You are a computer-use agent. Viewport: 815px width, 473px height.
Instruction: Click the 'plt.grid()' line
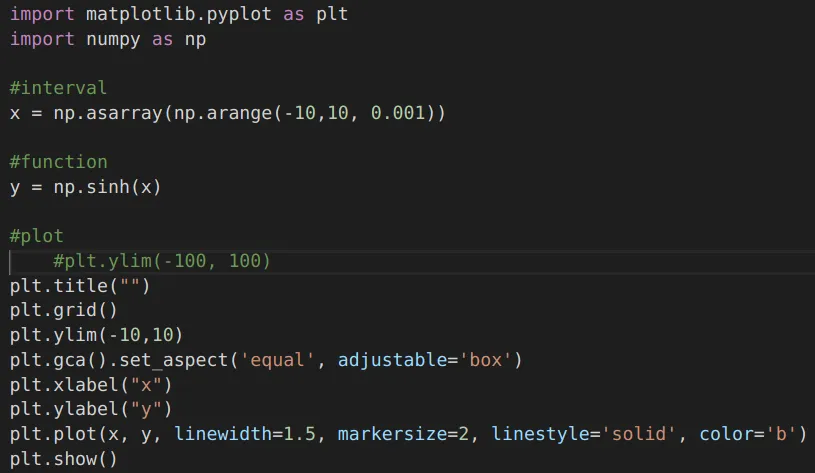64,310
